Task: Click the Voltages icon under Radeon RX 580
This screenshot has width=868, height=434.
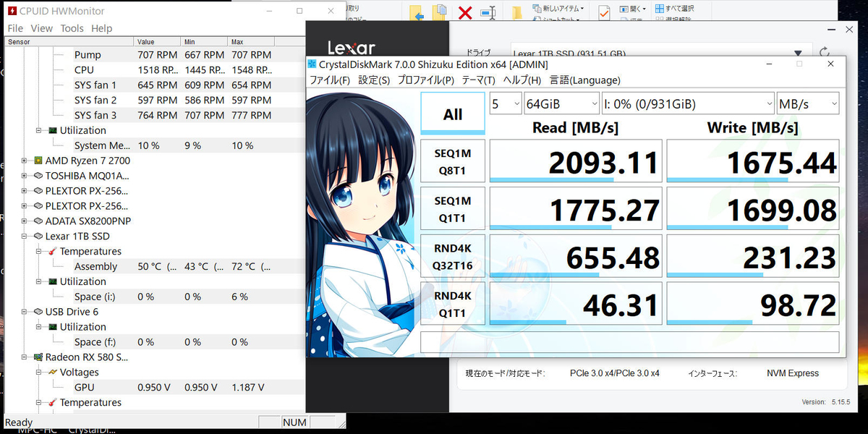Action: click(x=53, y=373)
